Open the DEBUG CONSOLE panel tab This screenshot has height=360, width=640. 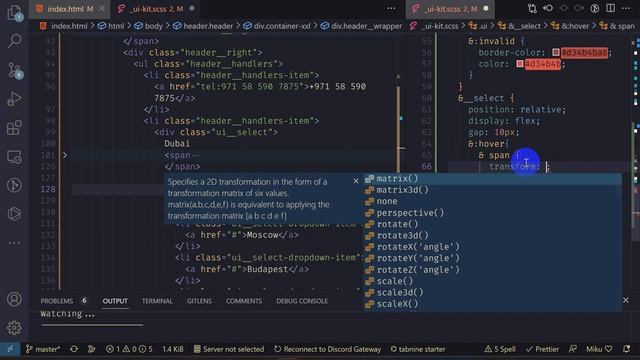click(x=302, y=301)
